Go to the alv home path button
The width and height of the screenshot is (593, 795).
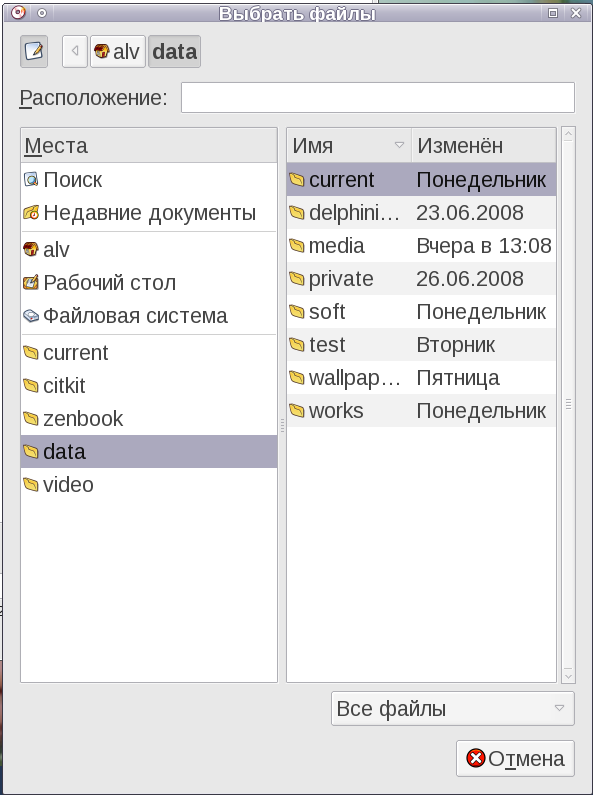(118, 51)
